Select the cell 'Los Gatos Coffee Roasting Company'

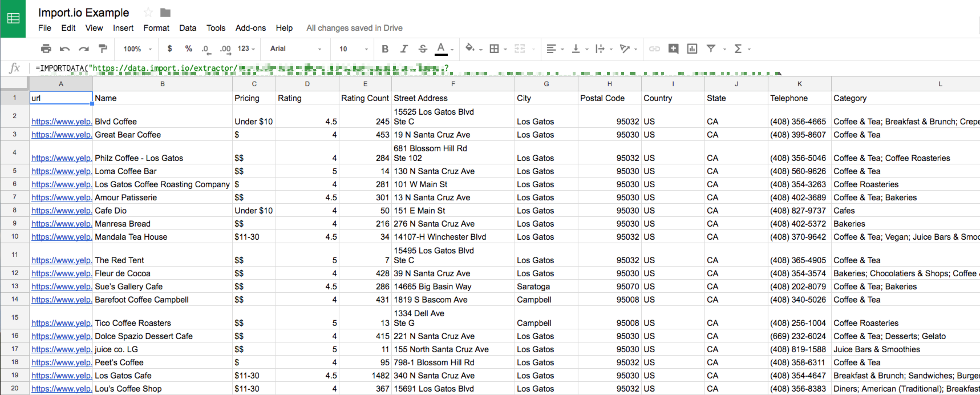pyautogui.click(x=163, y=184)
